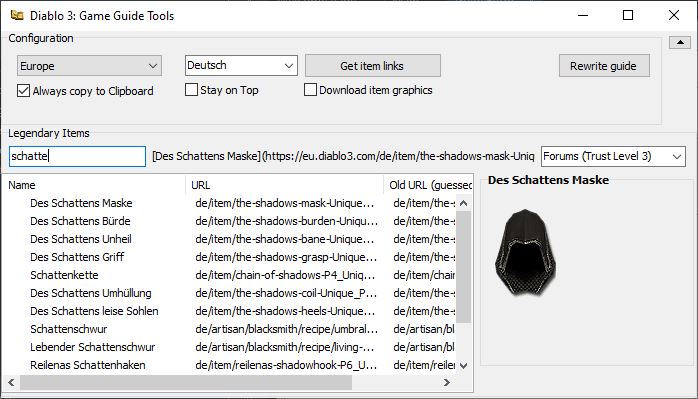Click the vertical scrollbar up arrow
Viewport: 698px width, 399px height.
[463, 203]
